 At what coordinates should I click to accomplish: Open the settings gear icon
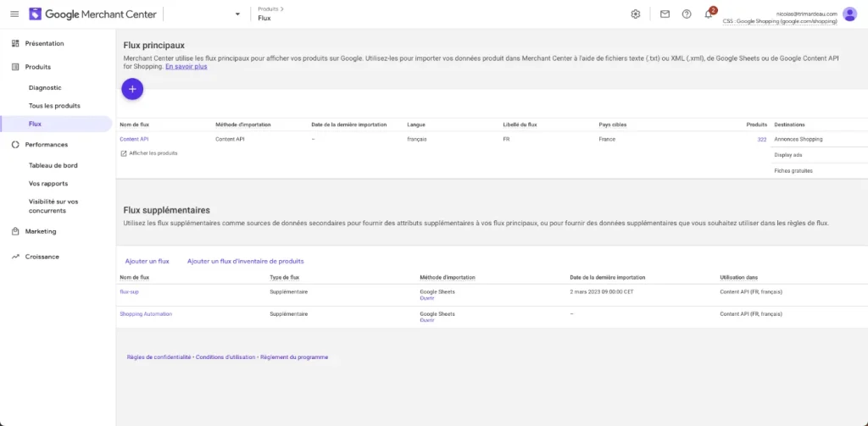[x=636, y=14]
